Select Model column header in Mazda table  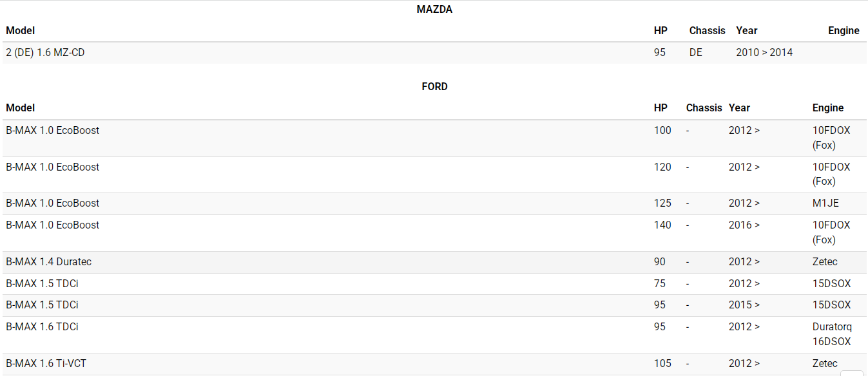21,30
